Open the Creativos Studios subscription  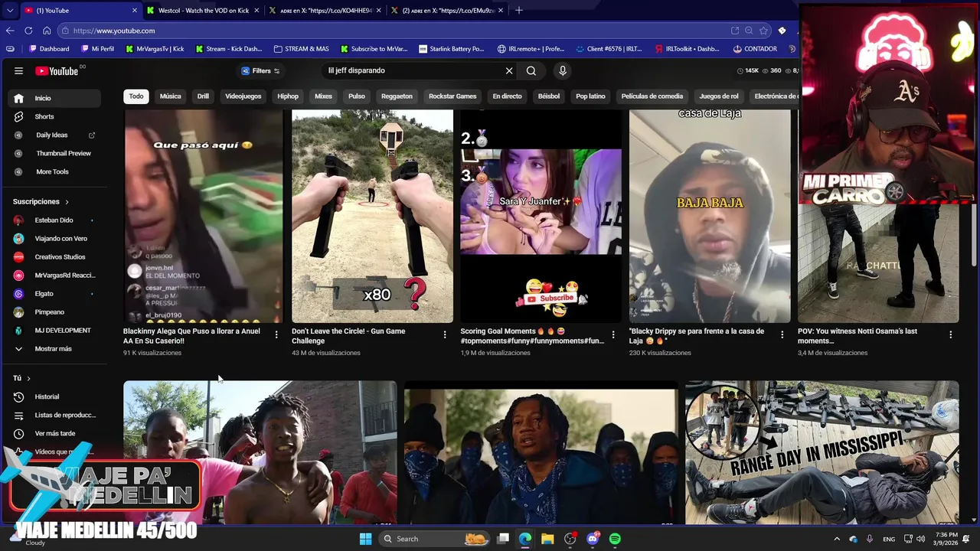(x=54, y=257)
